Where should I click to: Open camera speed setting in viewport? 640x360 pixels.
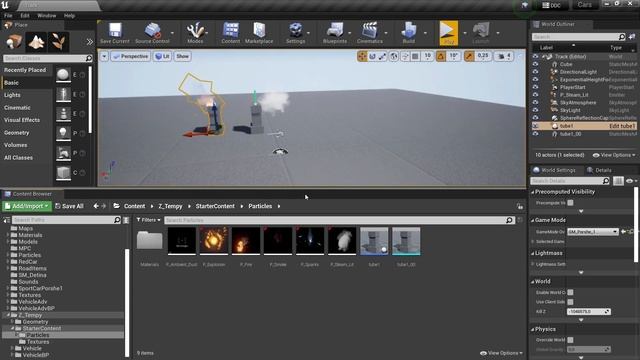pyautogui.click(x=504, y=56)
